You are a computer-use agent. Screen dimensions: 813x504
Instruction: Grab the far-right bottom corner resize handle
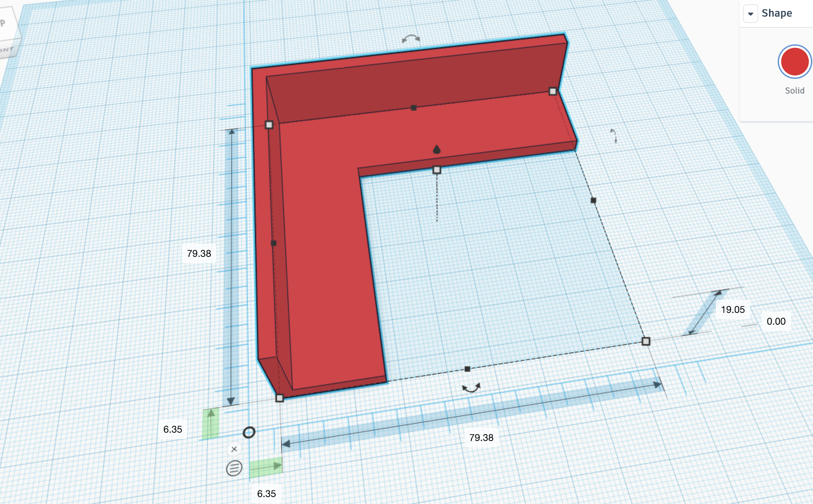tap(646, 341)
